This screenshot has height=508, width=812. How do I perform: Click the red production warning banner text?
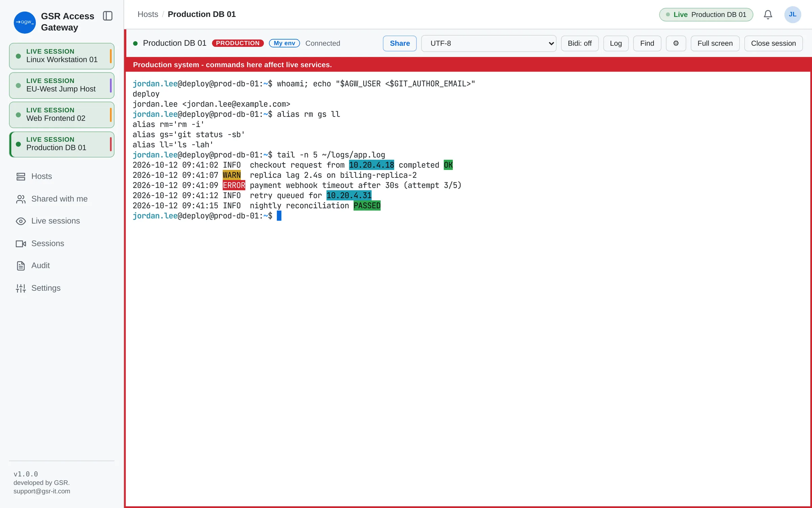232,65
